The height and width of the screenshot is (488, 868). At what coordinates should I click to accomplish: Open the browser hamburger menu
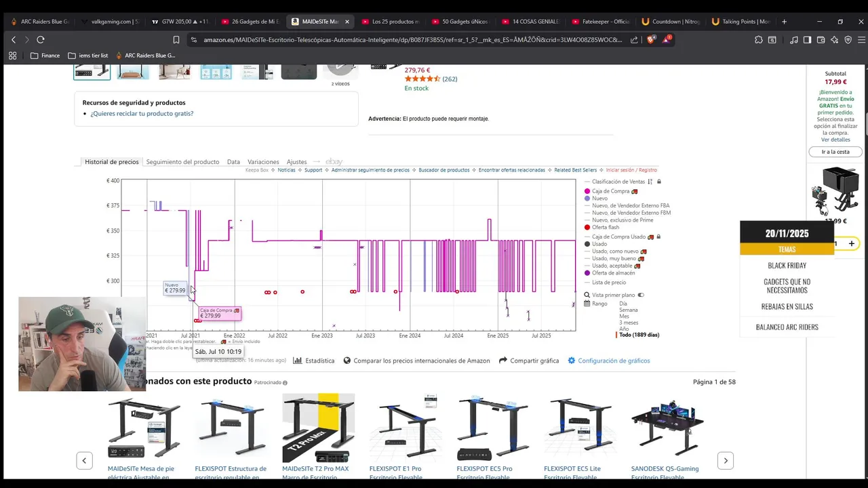click(861, 40)
